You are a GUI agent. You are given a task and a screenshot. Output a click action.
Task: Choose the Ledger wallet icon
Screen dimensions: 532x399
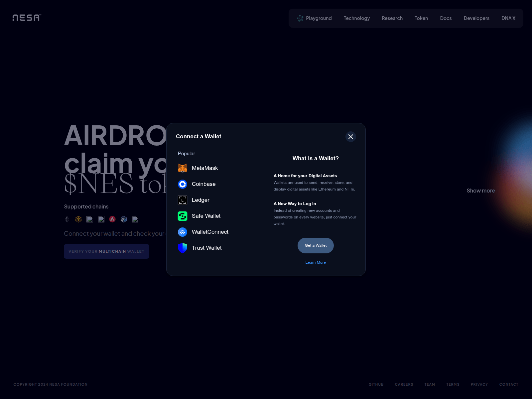coord(183,200)
